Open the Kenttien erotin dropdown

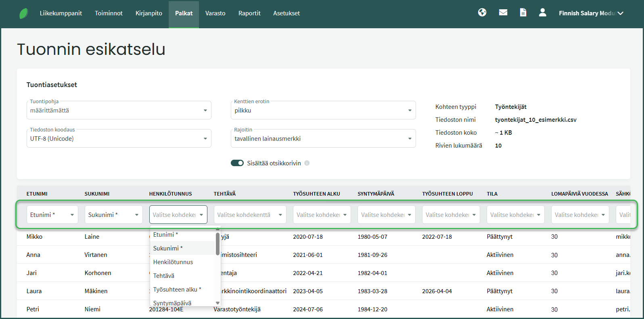tap(323, 110)
